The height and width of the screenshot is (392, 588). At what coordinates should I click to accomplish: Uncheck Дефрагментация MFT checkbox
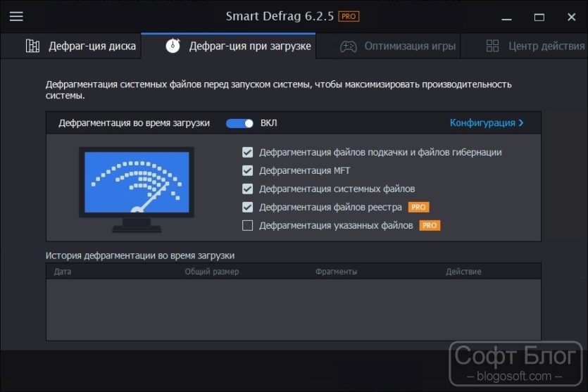coord(247,170)
